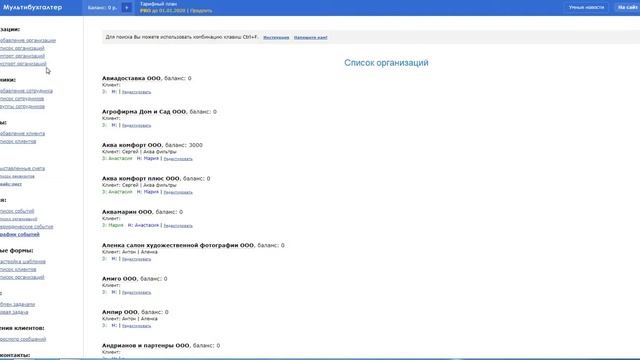
Task: Click Редактировать for Аквамарин ООО
Action: pyautogui.click(x=178, y=226)
